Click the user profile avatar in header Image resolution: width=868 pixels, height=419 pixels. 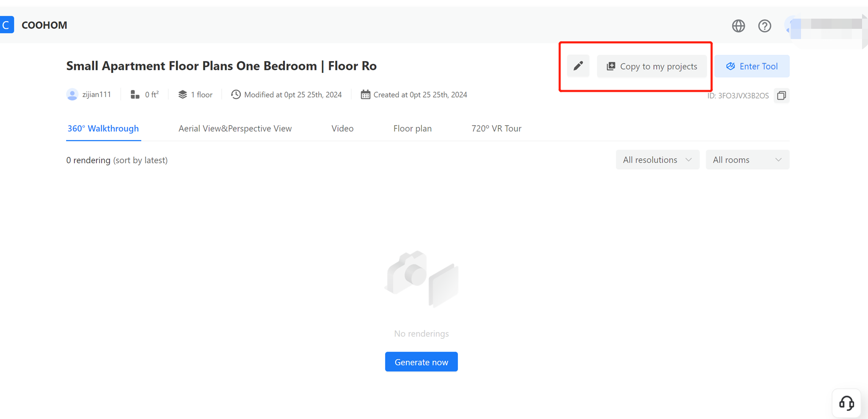pos(792,26)
